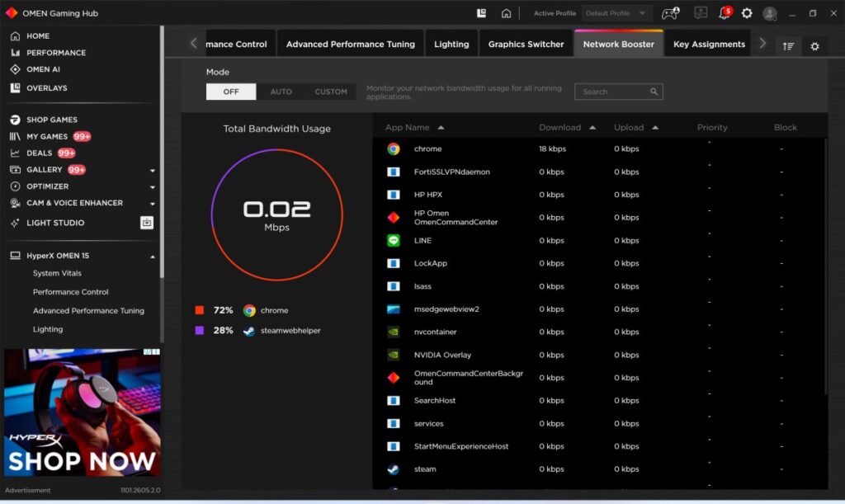The image size is (845, 504).
Task: Switch to the Lighting tab
Action: tap(451, 45)
